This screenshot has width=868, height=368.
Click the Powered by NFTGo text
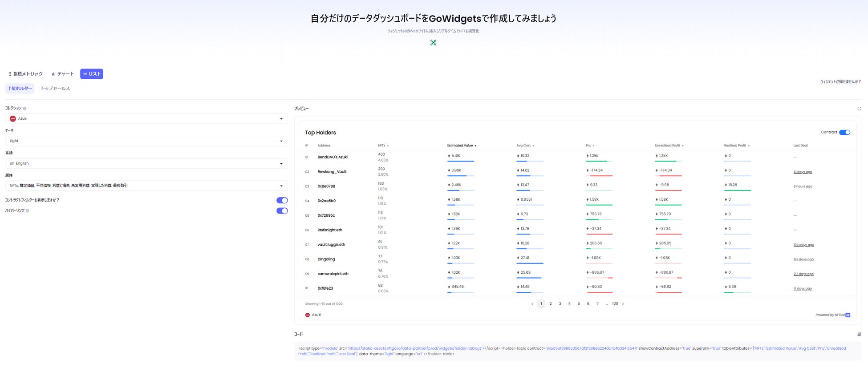(x=830, y=315)
